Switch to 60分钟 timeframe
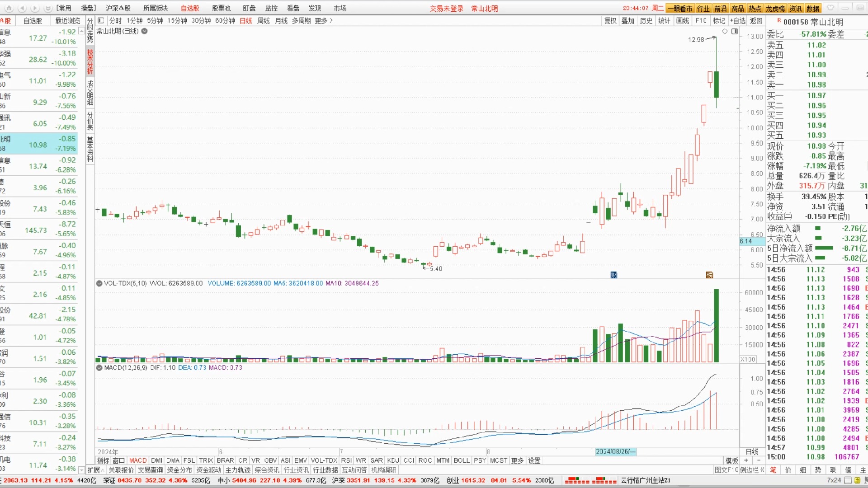This screenshot has height=488, width=868. (x=225, y=21)
